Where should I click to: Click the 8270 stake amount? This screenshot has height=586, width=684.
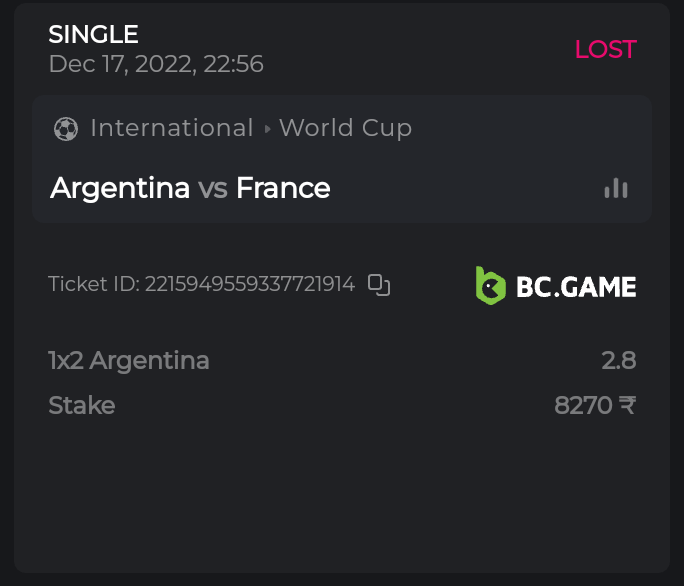[x=584, y=405]
